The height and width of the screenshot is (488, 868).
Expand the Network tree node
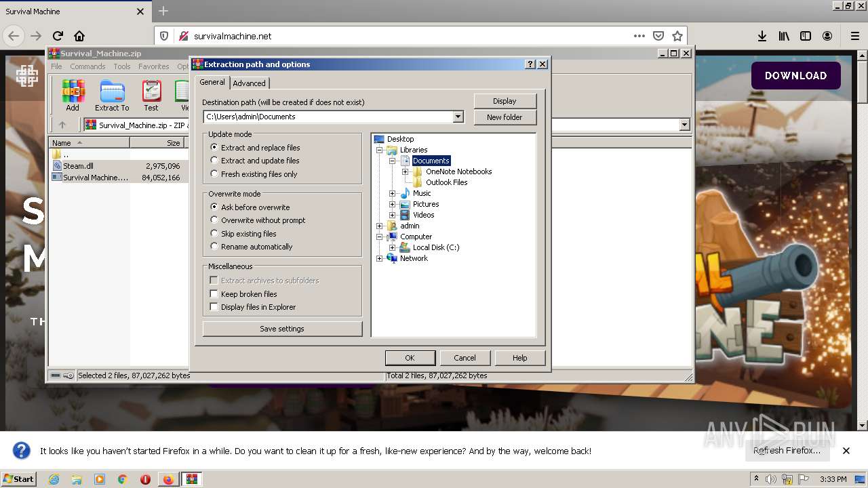(x=380, y=258)
